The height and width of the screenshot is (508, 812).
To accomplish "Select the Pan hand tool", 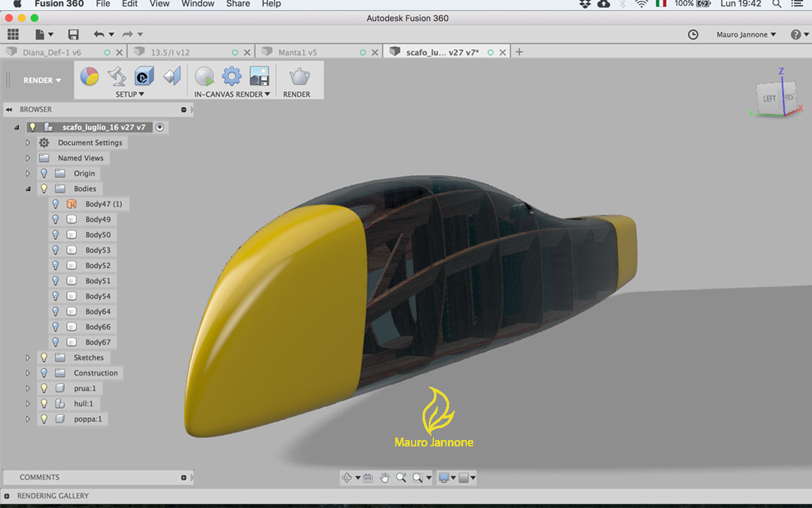I will [x=384, y=478].
